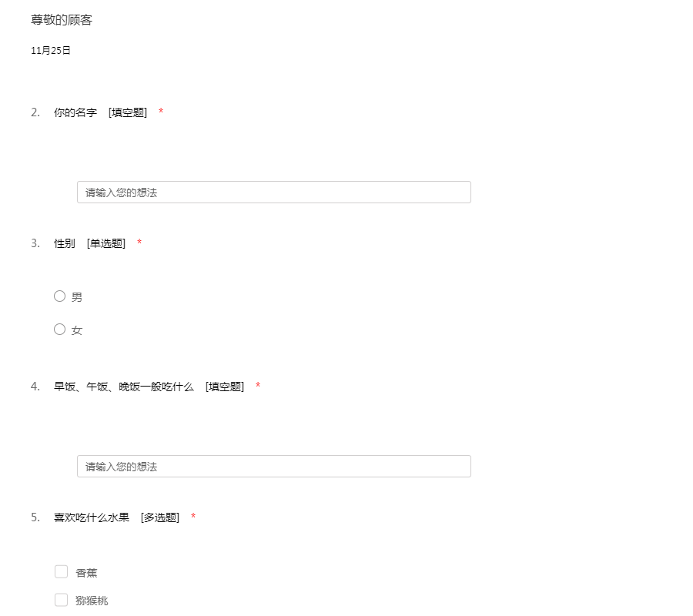Click the 早饭、午饭、晚饭一般吃什么 question text
This screenshot has width=693, height=616.
pos(123,387)
